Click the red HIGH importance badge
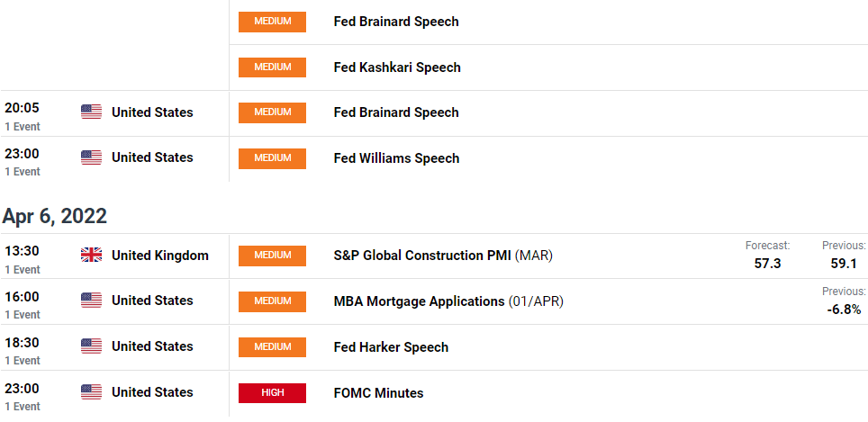868x422 pixels. coord(272,392)
